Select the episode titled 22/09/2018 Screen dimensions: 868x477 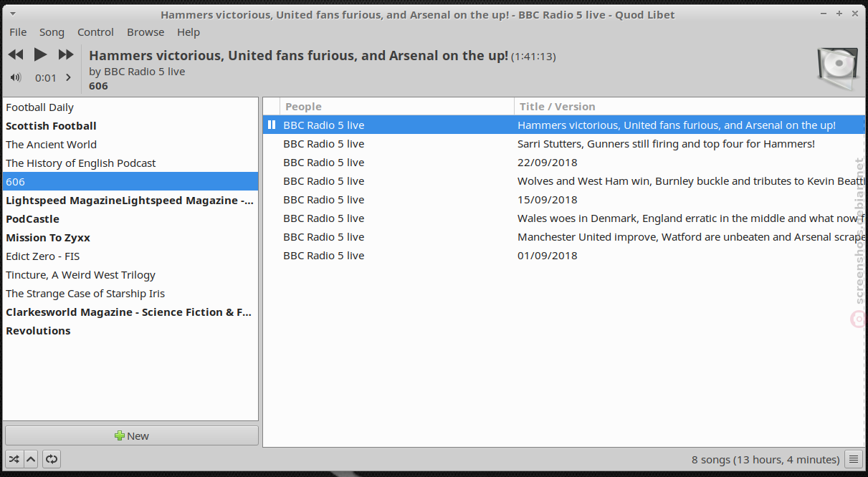564,163
